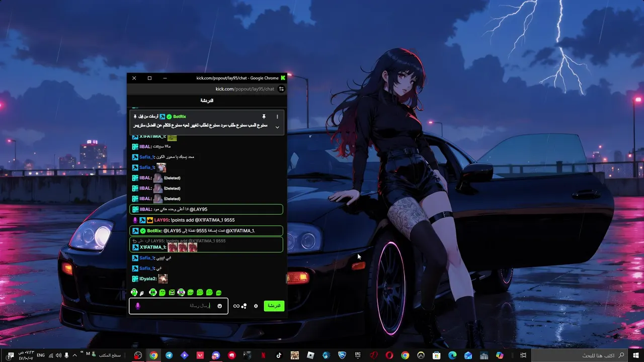This screenshot has width=644, height=362.
Task: Open TikTok from the taskbar
Action: click(279, 355)
